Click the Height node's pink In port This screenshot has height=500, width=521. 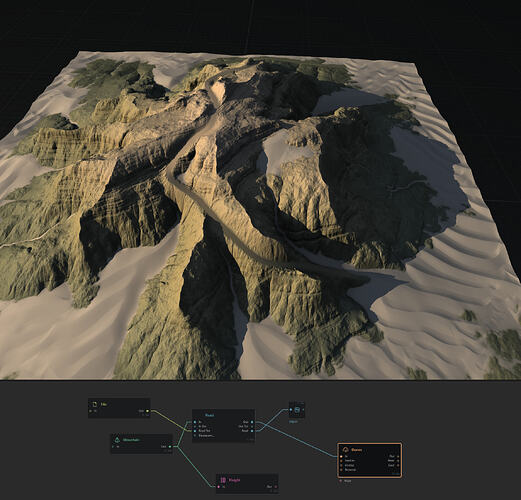pos(219,487)
